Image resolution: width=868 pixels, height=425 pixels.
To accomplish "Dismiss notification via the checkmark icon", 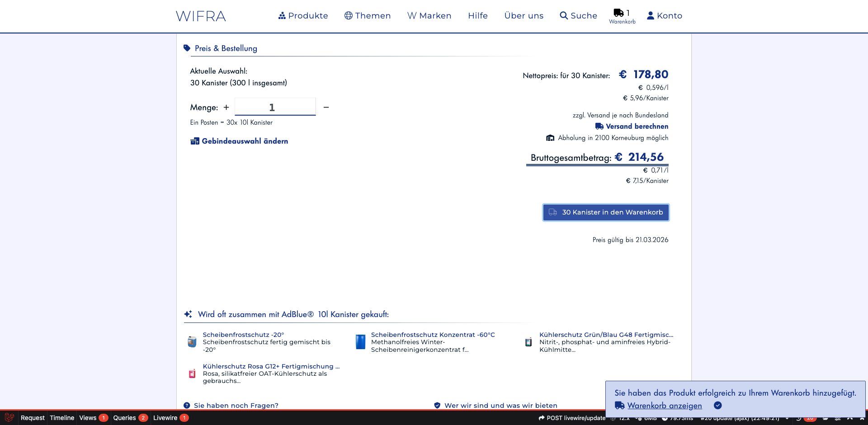I will pos(718,406).
